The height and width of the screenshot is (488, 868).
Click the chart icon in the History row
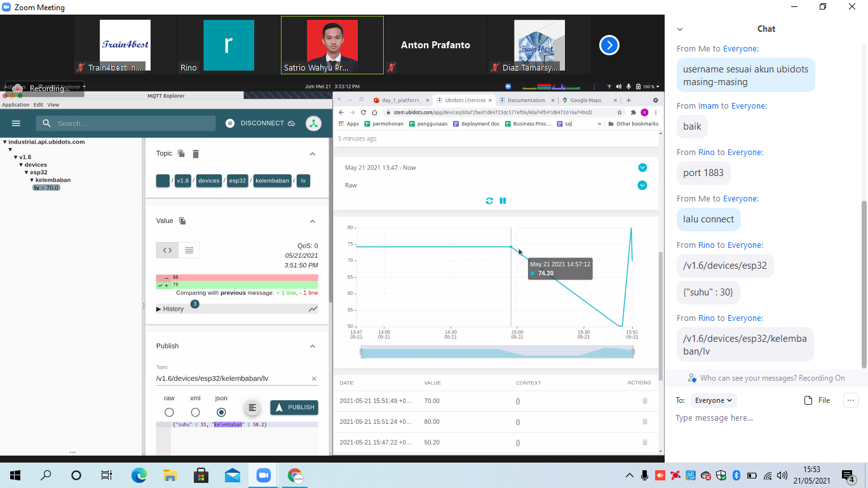[x=313, y=309]
